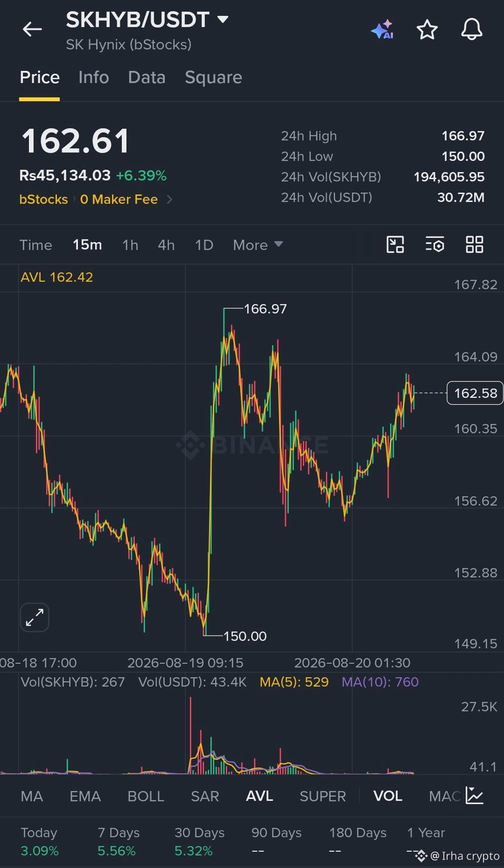Switch to the Price tab

(40, 77)
